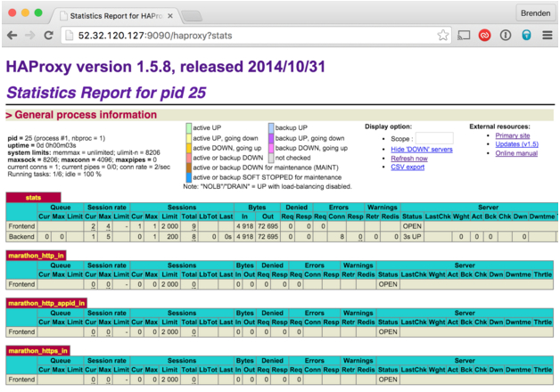
Task: Open the Updates (v1.5) link
Action: (x=517, y=144)
